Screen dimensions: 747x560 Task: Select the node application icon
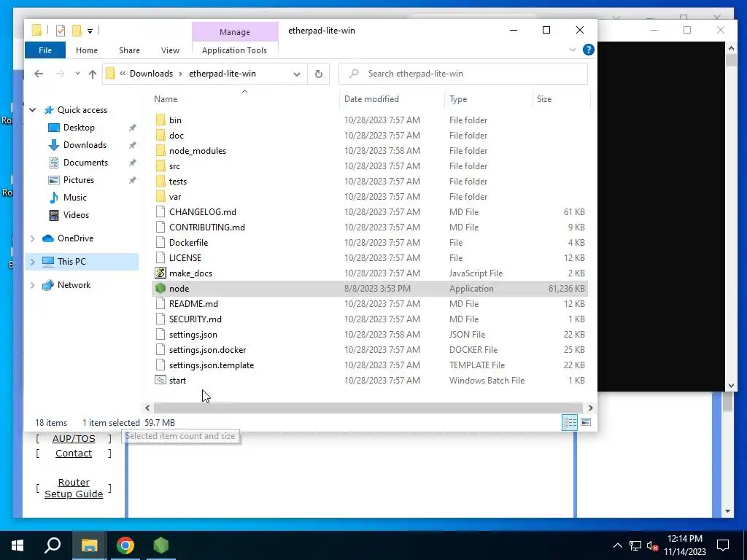[160, 288]
